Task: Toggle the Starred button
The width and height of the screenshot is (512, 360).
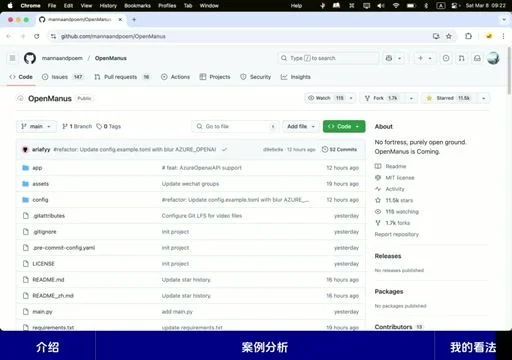Action: (x=449, y=98)
